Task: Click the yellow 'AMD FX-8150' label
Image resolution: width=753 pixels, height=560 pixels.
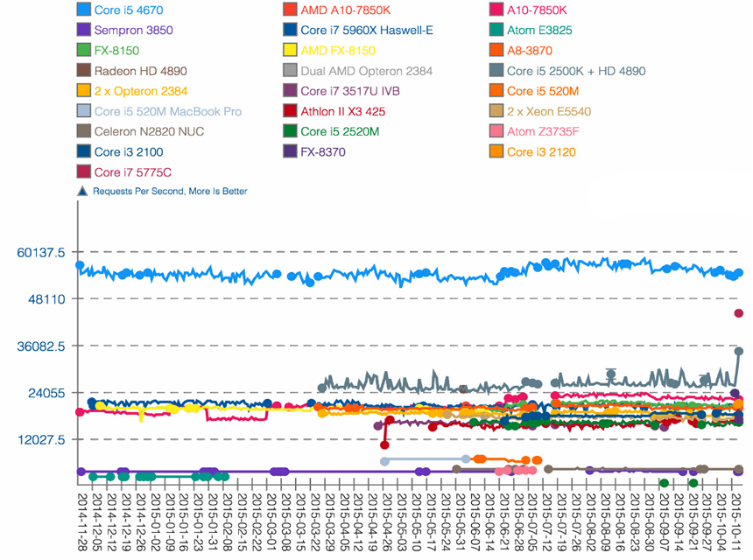Action: tap(338, 51)
